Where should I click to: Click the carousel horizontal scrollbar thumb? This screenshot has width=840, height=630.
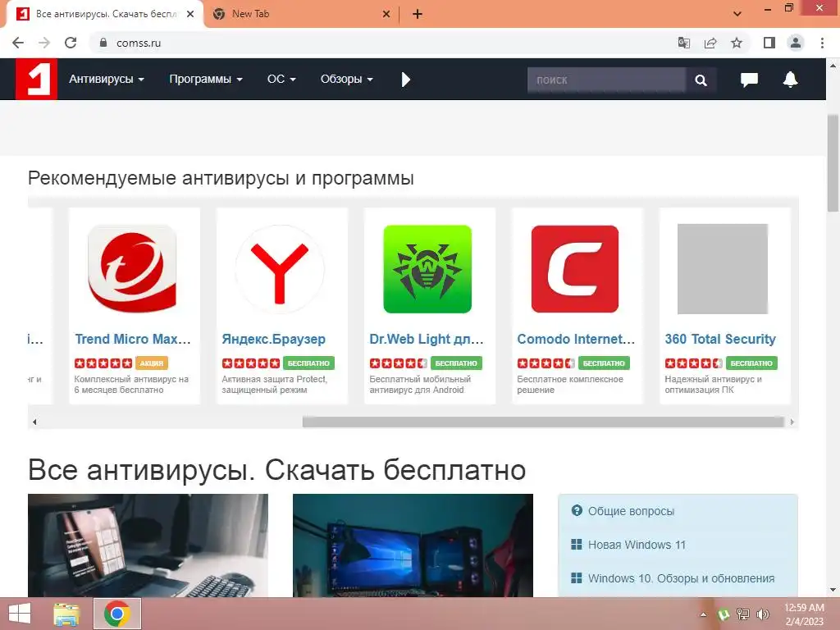(543, 422)
